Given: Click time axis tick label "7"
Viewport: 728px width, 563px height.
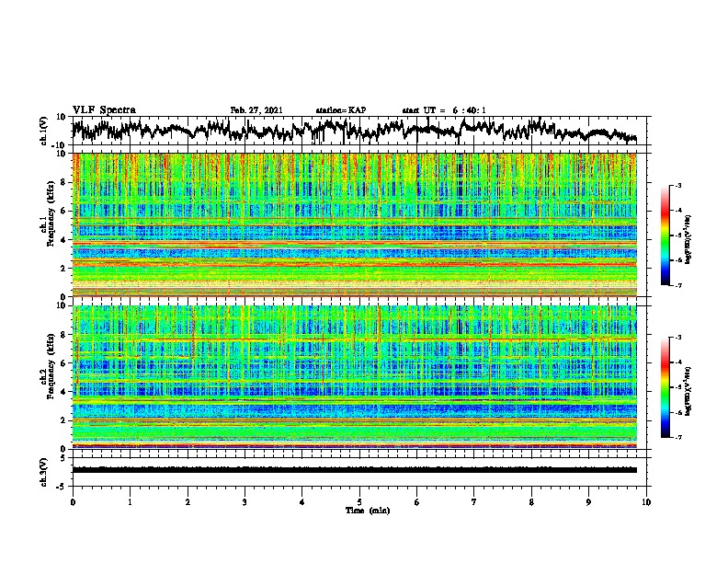Looking at the screenshot, I should pyautogui.click(x=474, y=502).
